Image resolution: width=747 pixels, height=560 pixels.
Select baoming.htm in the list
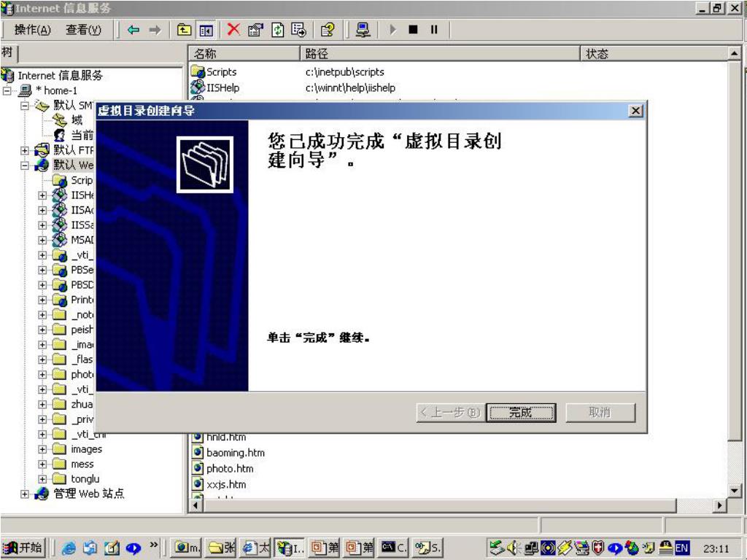pos(236,453)
